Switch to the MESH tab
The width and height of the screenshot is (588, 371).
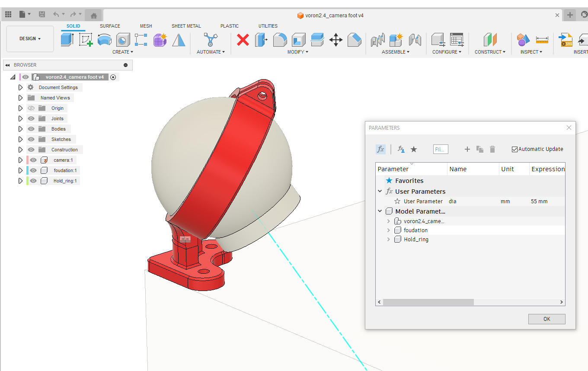click(x=146, y=26)
